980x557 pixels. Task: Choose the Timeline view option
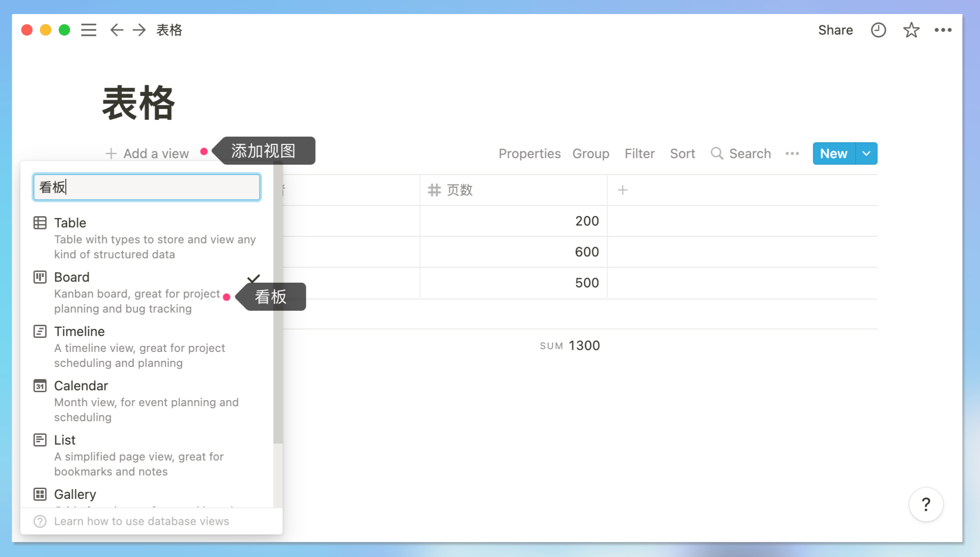(x=147, y=346)
